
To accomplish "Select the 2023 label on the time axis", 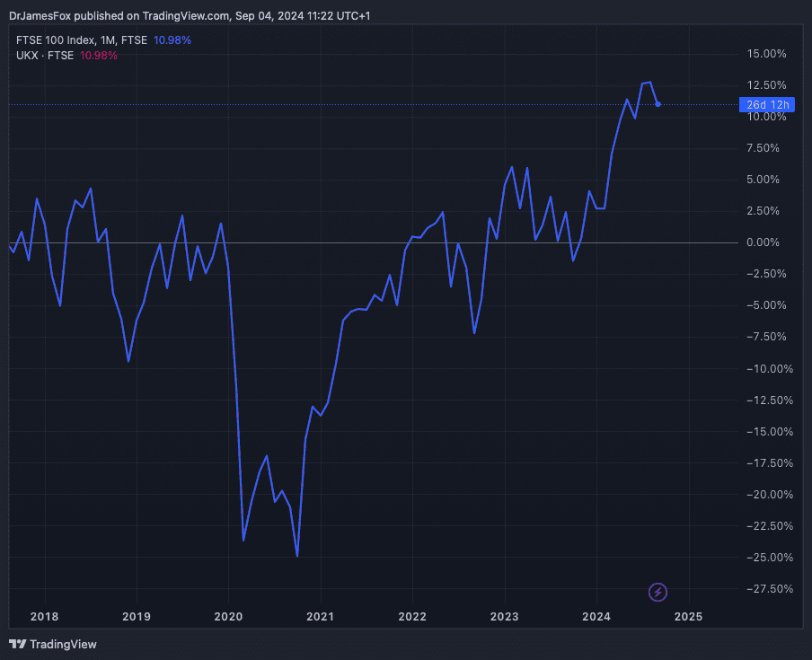I will coord(504,616).
